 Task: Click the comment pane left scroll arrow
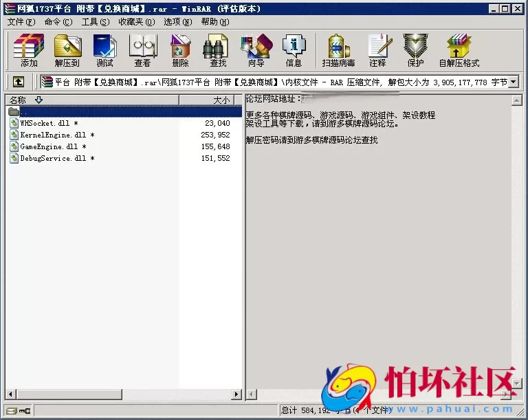252,394
